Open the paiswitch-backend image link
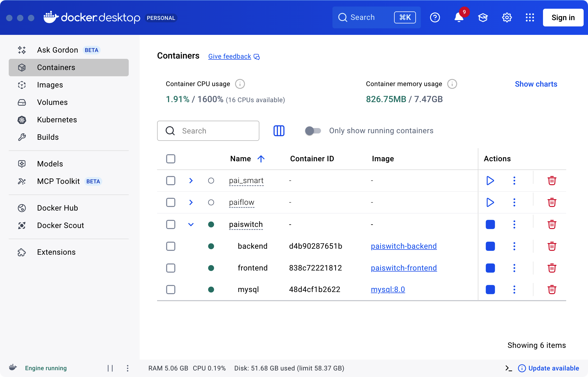Screen dimensions: 588x377 click(x=404, y=246)
